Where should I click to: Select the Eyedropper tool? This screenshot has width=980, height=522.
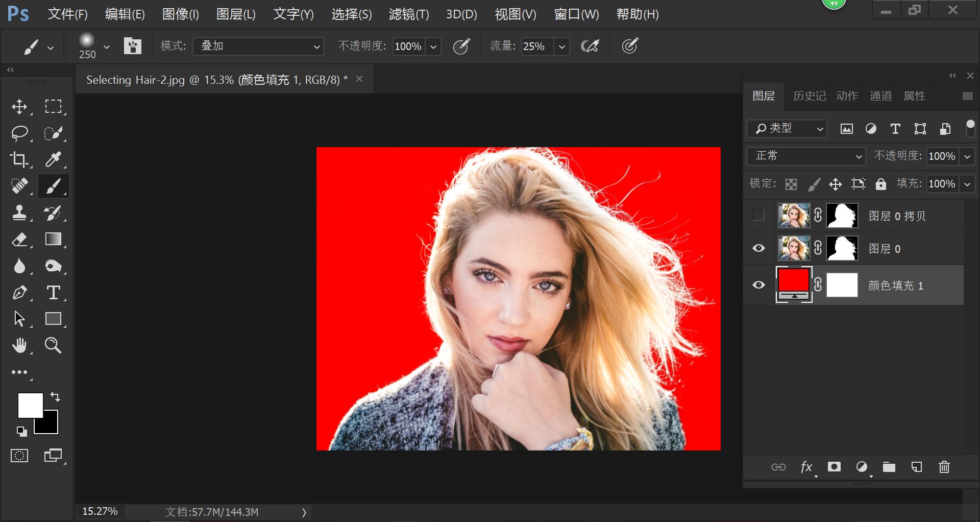53,159
